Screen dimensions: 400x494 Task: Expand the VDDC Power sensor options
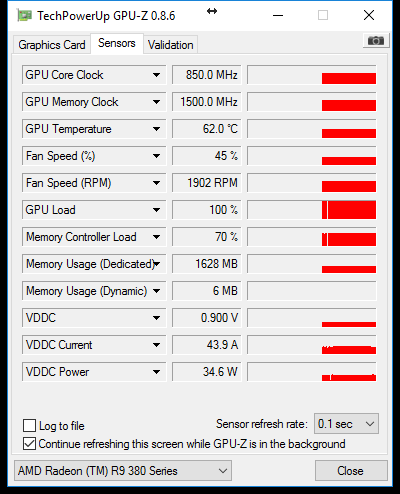tap(156, 372)
